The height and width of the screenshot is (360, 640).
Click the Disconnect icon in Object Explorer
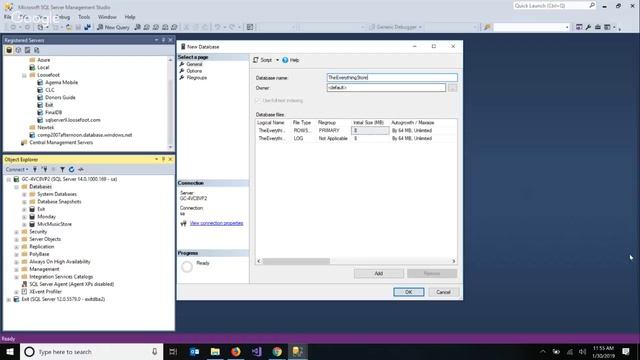[x=45, y=169]
